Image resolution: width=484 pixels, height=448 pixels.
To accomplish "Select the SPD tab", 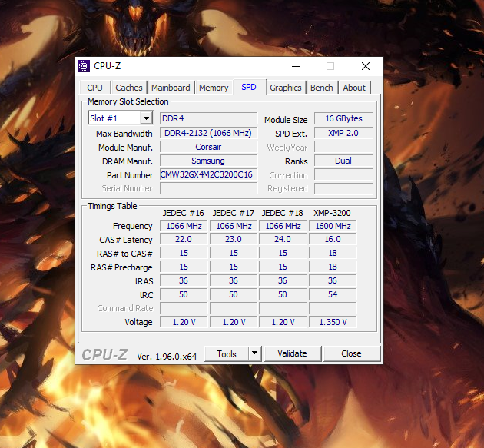I will 249,87.
